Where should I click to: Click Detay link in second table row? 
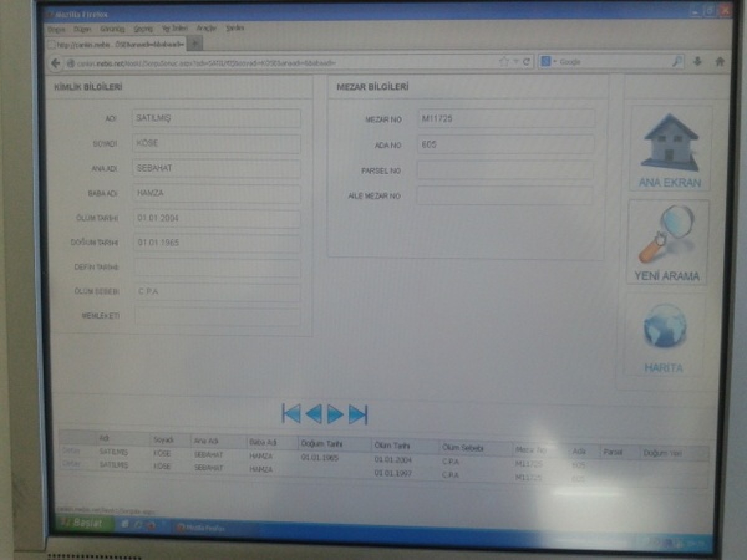[71, 463]
